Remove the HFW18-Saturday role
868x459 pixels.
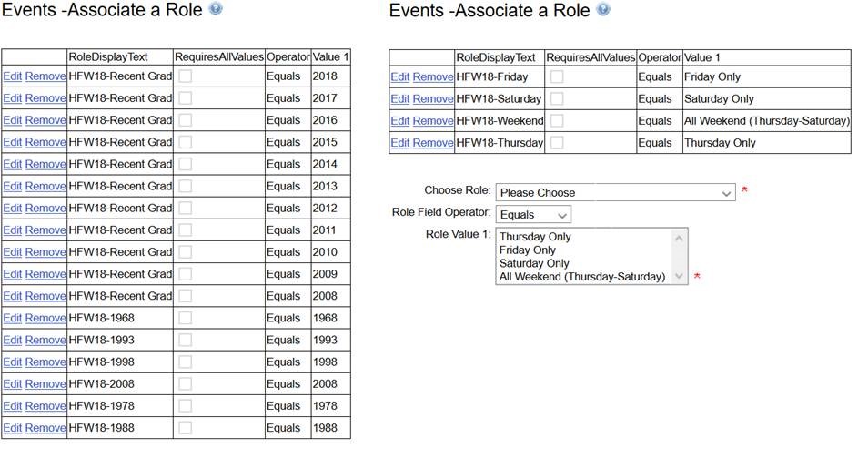click(432, 99)
